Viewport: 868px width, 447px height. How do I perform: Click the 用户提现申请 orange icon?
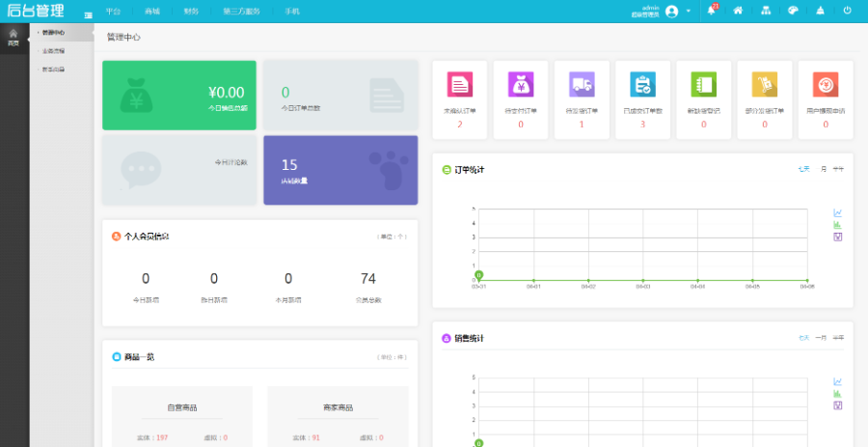point(825,85)
